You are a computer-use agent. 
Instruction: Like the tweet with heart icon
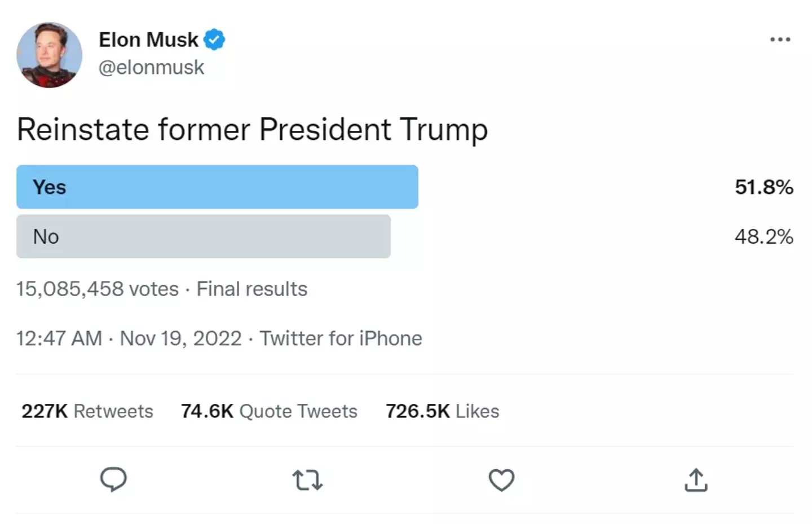[x=501, y=481]
